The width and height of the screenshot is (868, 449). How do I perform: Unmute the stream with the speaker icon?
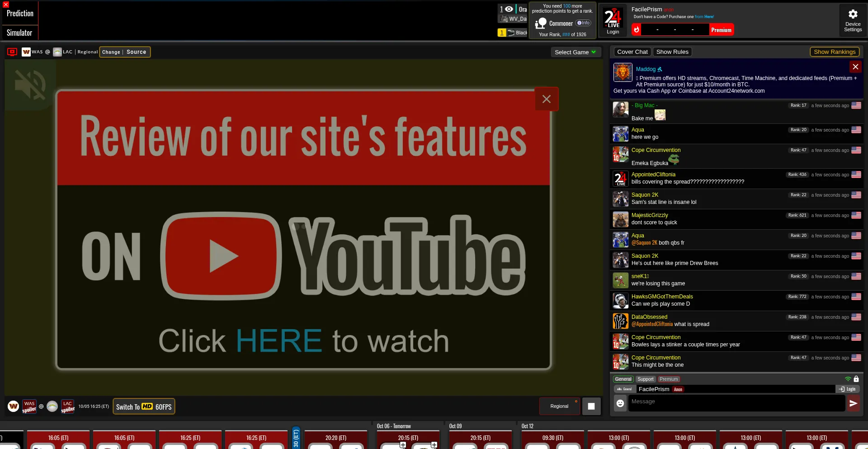[30, 85]
